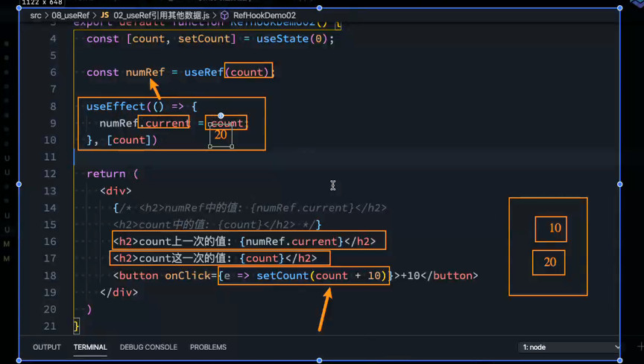Click commented 'numRef中的值' text on line 14
Screen dimensions: 644x364
[201, 208]
